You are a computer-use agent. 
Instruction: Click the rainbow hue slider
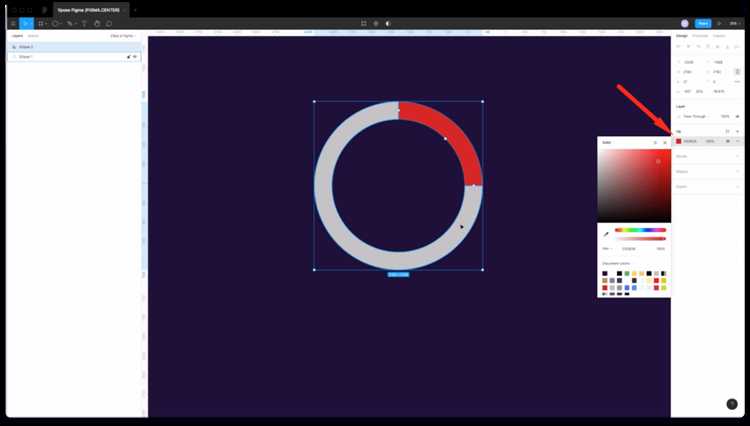click(640, 230)
